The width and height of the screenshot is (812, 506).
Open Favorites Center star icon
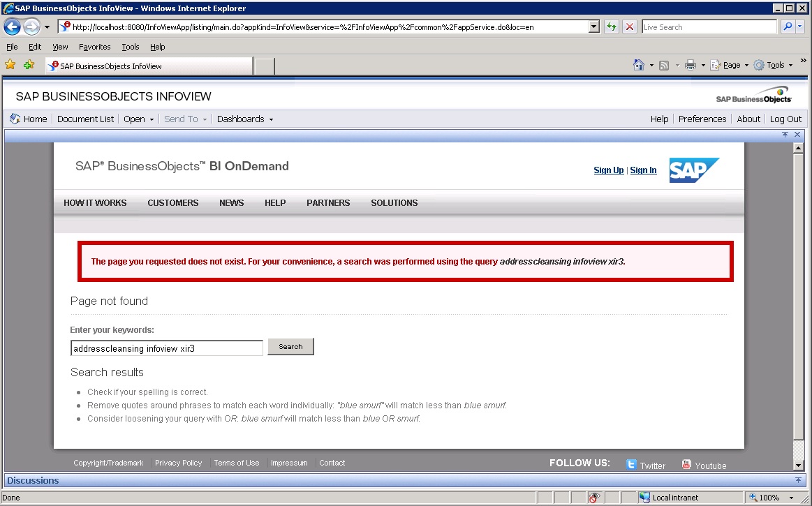tap(10, 65)
